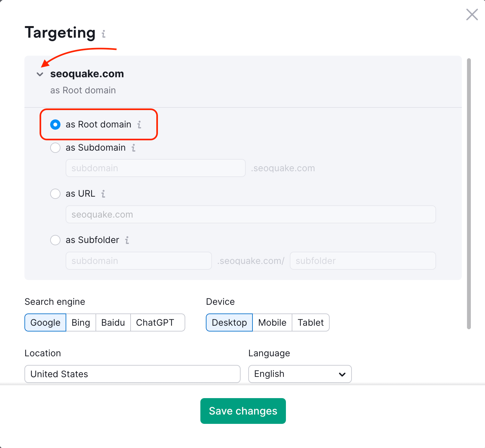Viewport: 485px width, 448px height.
Task: Choose the as Subfolder option
Action: (x=55, y=240)
